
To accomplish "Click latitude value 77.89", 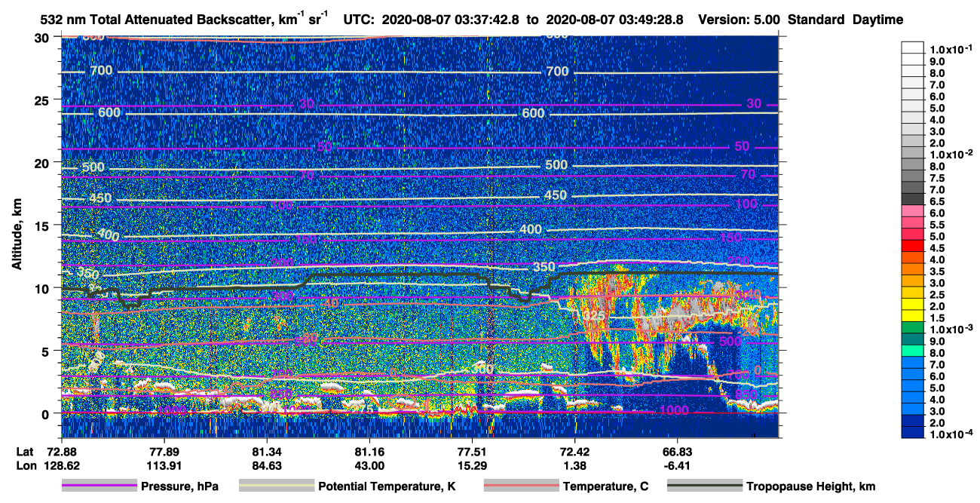I will point(164,452).
